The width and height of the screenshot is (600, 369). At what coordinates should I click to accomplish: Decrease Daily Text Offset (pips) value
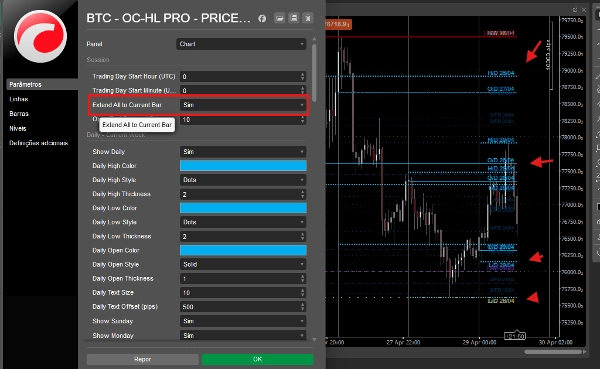coord(303,309)
